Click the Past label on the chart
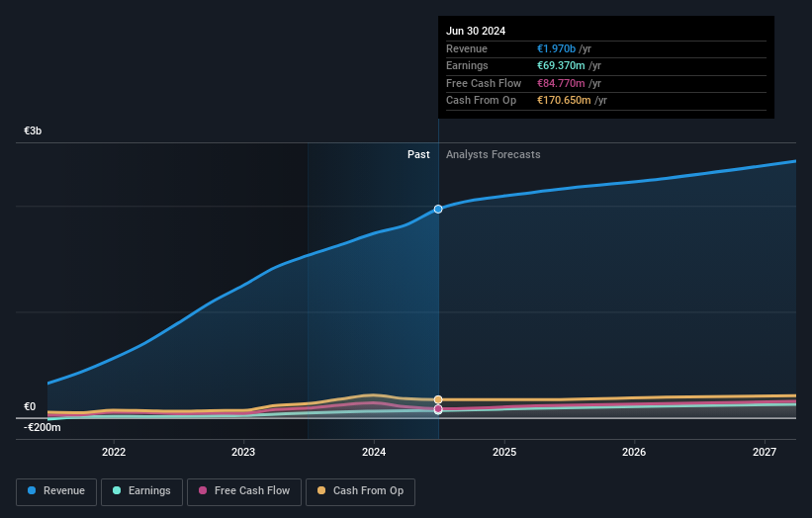Viewport: 812px width, 518px height. [418, 154]
